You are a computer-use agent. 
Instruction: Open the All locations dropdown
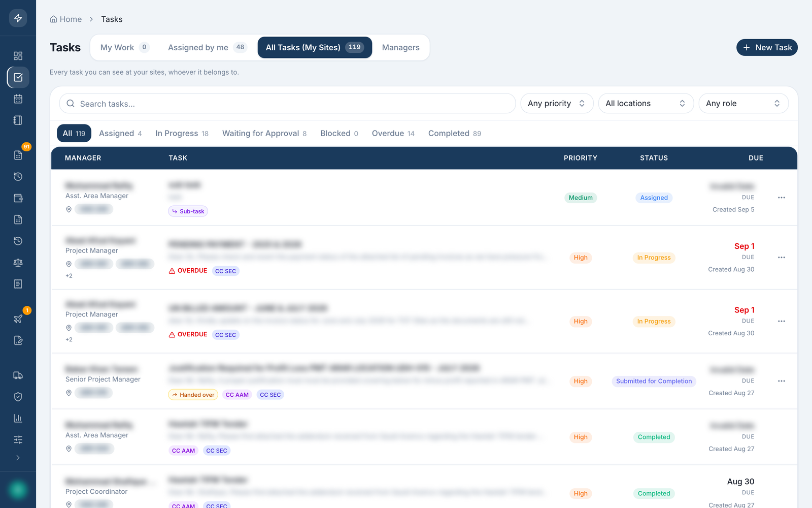tap(646, 104)
